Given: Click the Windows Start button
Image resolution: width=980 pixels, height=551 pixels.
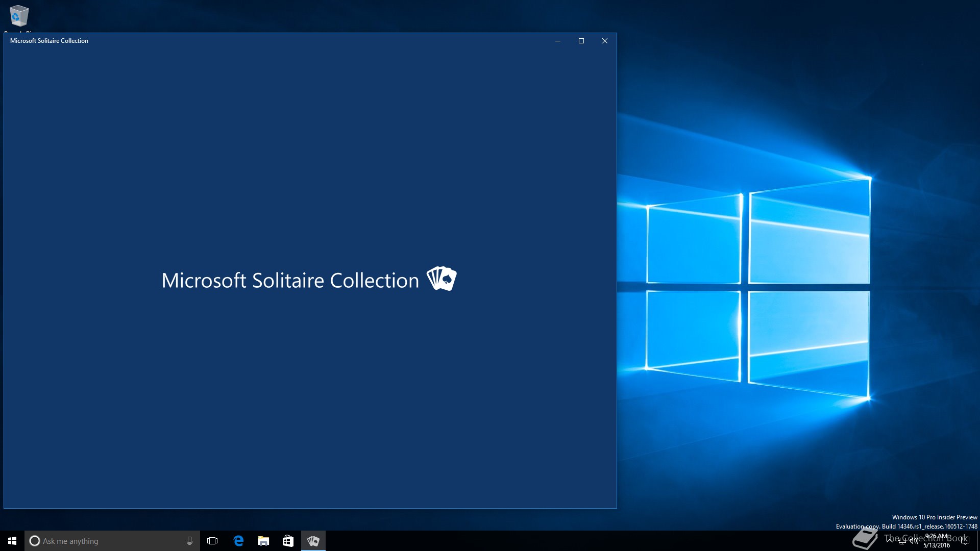Looking at the screenshot, I should coord(12,541).
